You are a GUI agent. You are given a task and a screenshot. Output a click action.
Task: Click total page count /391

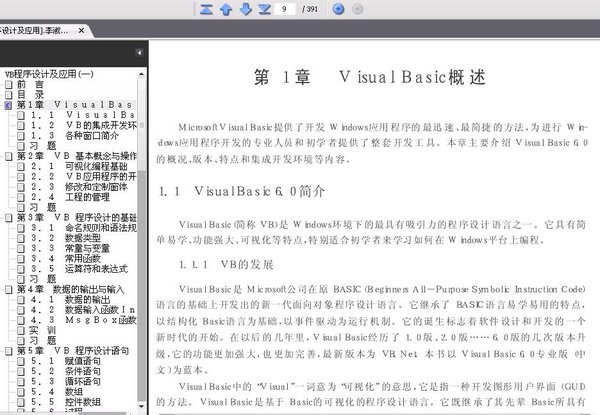310,9
